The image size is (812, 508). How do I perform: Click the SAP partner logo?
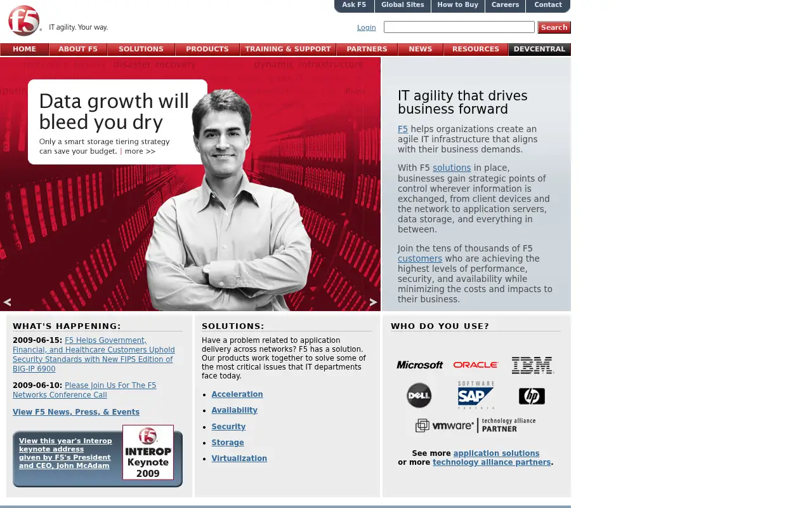(476, 395)
